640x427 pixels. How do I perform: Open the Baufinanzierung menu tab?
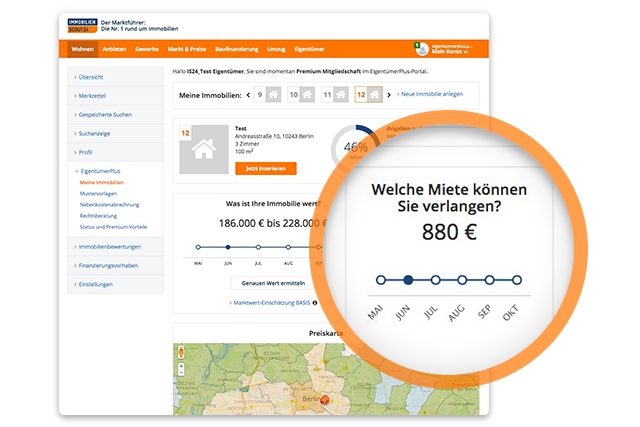(235, 48)
